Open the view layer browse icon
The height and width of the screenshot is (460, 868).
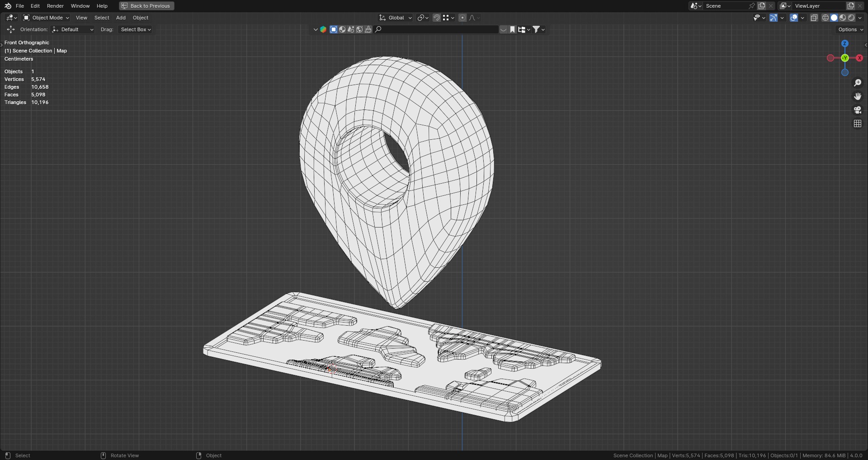pyautogui.click(x=785, y=6)
